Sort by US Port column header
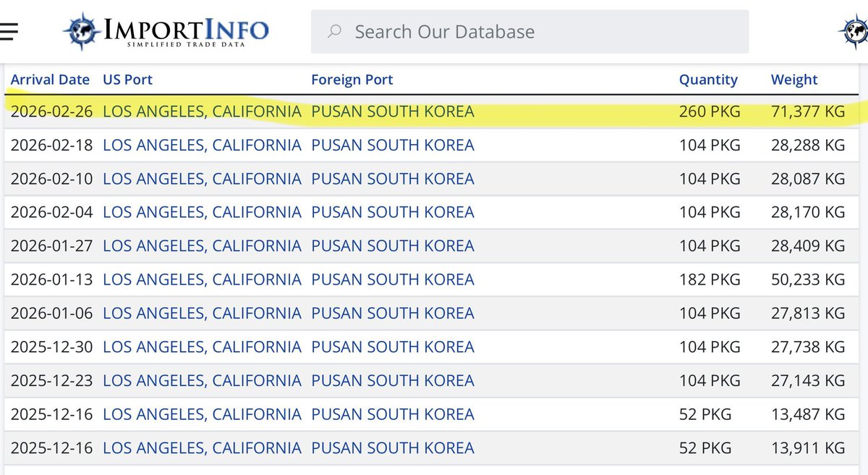 pyautogui.click(x=128, y=80)
